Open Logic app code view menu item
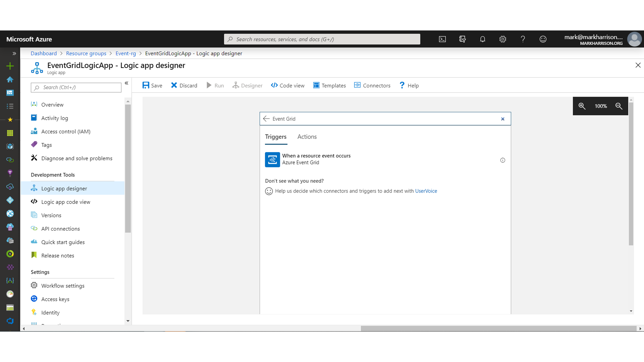The width and height of the screenshot is (644, 362). click(x=65, y=202)
